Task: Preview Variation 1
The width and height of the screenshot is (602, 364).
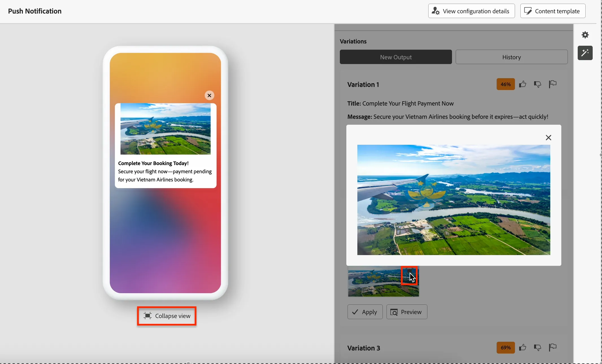Action: pyautogui.click(x=407, y=312)
